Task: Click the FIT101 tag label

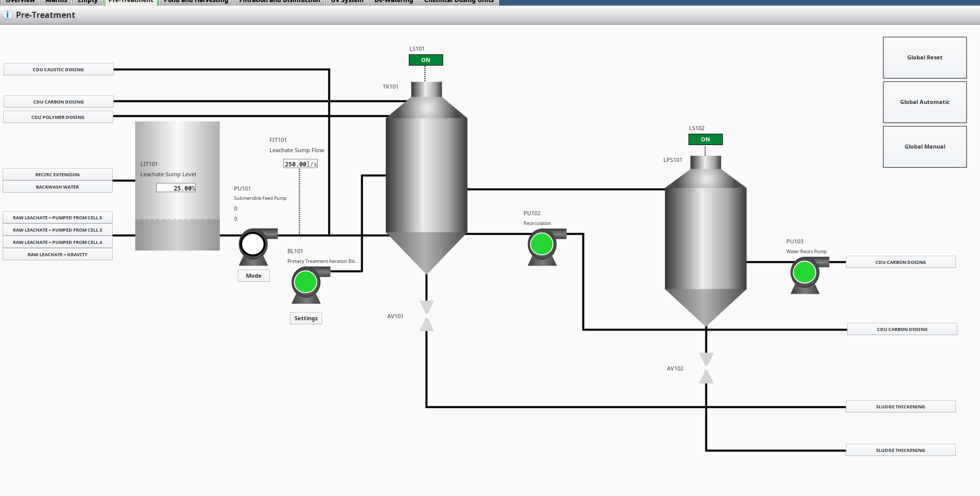Action: [x=278, y=140]
